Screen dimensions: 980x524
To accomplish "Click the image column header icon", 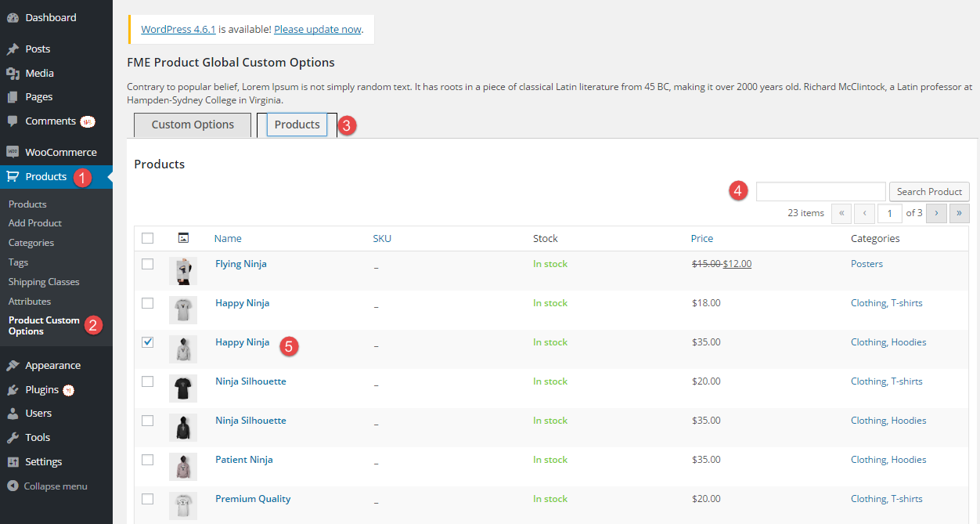I will pyautogui.click(x=183, y=238).
